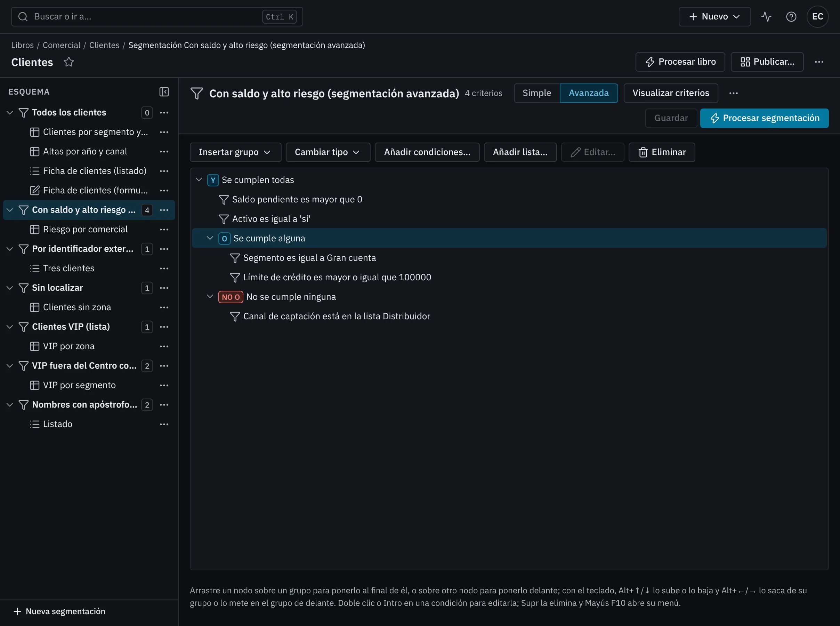This screenshot has width=840, height=626.
Task: Open more options for Listado
Action: pos(164,424)
